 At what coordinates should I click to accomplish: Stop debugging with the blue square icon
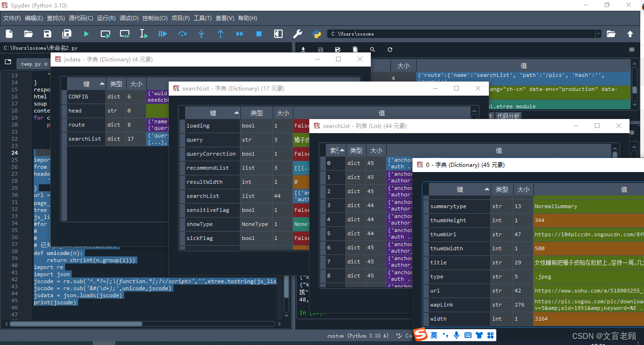[259, 34]
